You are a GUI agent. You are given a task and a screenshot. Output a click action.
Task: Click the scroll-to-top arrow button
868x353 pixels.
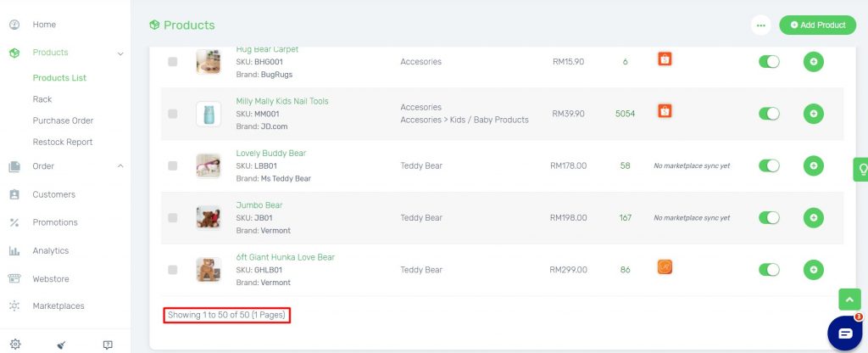849,299
